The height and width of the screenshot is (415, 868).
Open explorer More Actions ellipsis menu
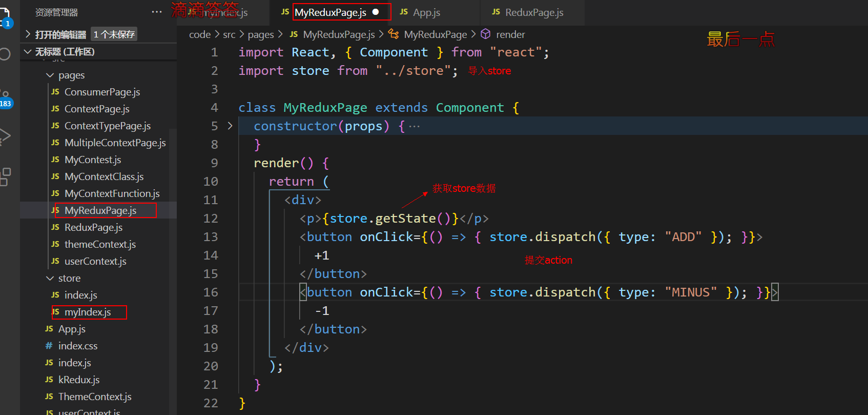point(157,12)
